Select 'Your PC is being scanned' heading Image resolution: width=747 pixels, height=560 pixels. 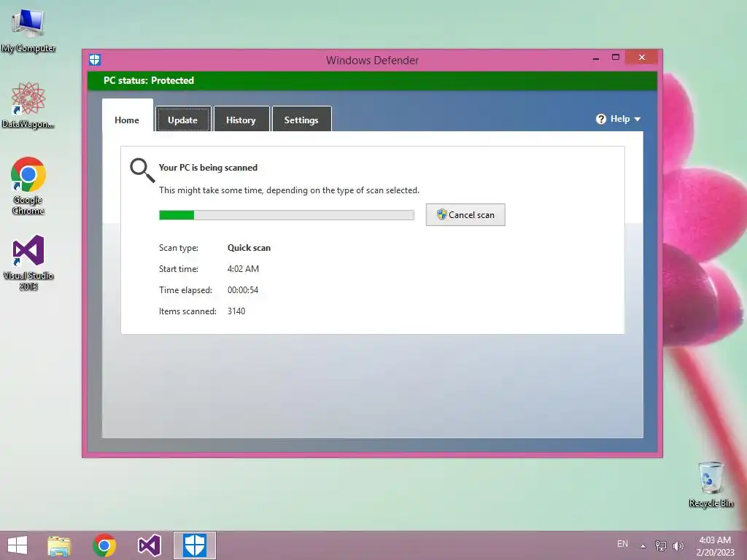[x=208, y=168]
